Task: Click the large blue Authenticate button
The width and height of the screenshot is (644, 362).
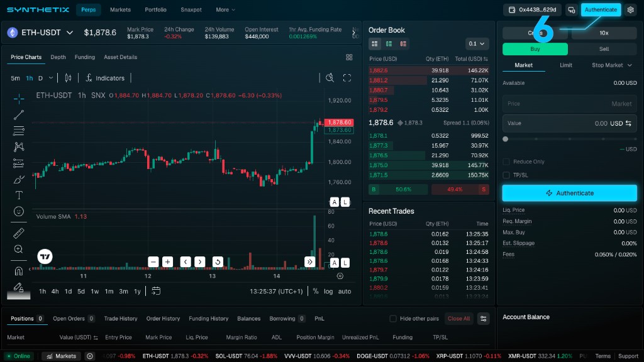Action: coord(569,193)
